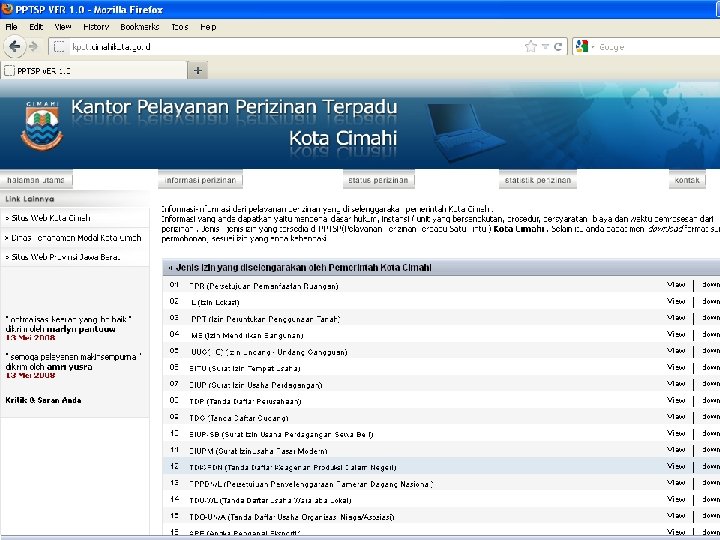Viewport: 720px width, 540px height.
Task: Open the Tools menu
Action: [x=180, y=27]
